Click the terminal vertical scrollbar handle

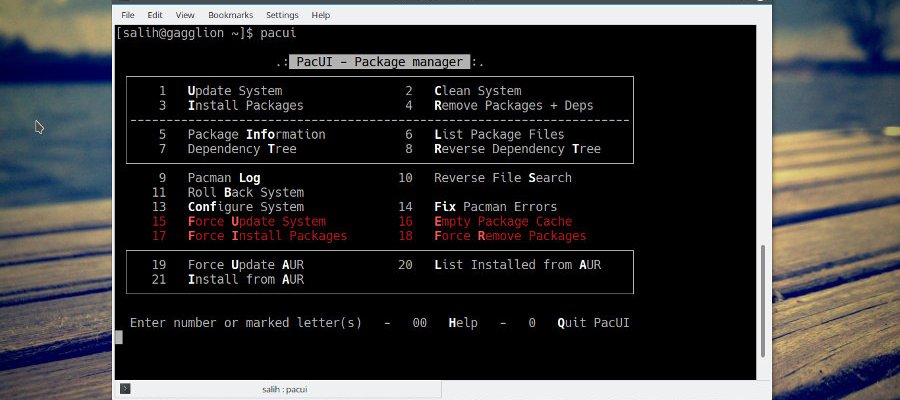point(763,301)
